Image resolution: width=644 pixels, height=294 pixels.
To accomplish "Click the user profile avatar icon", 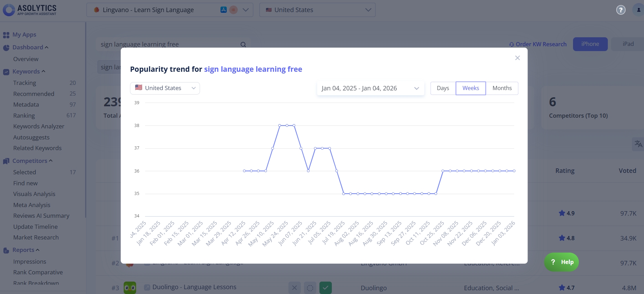I will pyautogui.click(x=638, y=10).
